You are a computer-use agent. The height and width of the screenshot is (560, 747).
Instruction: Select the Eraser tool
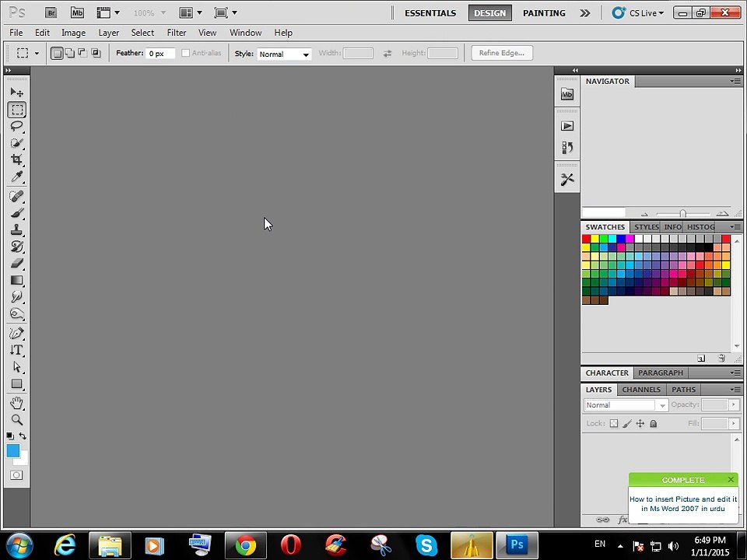coord(16,263)
